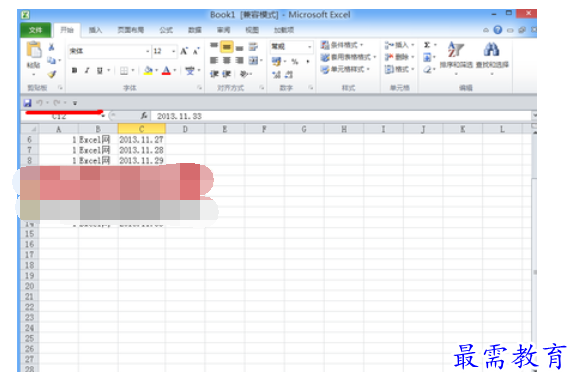Open fill color dropdown arrow
Viewport: 575px width, 388px height.
[157, 70]
